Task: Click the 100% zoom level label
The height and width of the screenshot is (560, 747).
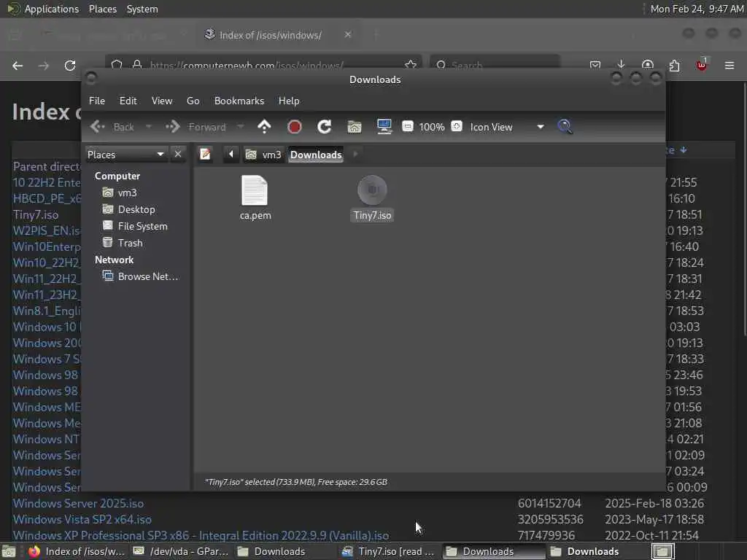Action: 432,127
